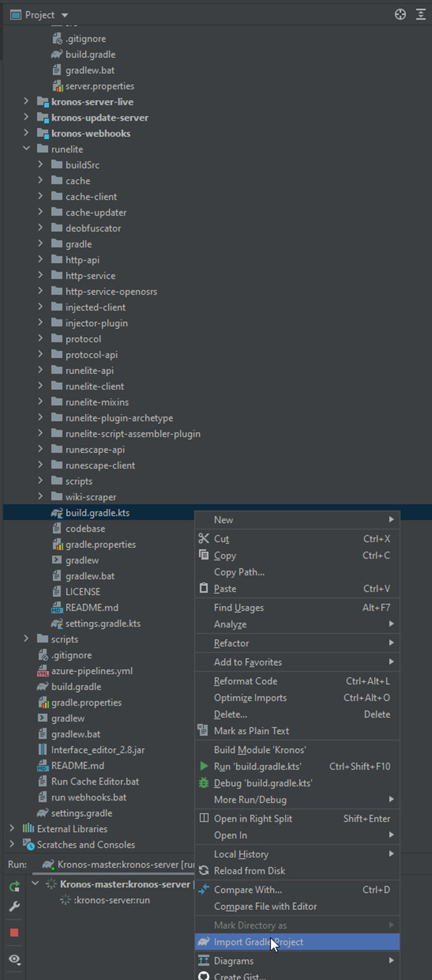Click the bug icon beside Debug 'build.gradle.kts'
Screen dimensions: 432x980
tap(202, 782)
